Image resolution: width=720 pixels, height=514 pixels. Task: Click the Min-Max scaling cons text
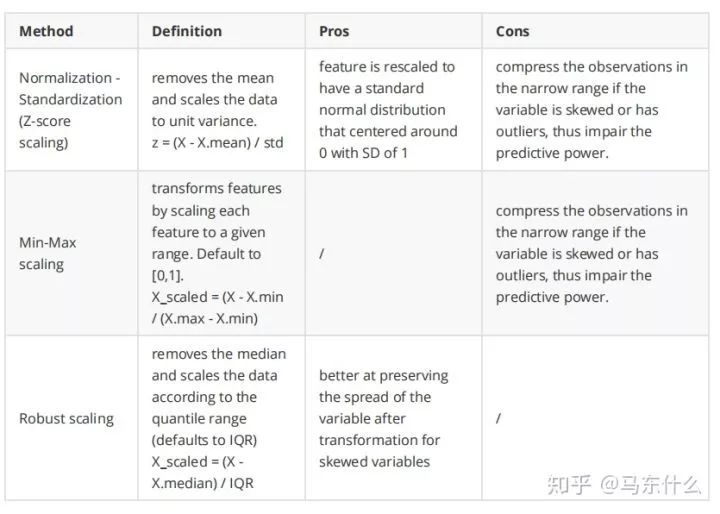(591, 253)
